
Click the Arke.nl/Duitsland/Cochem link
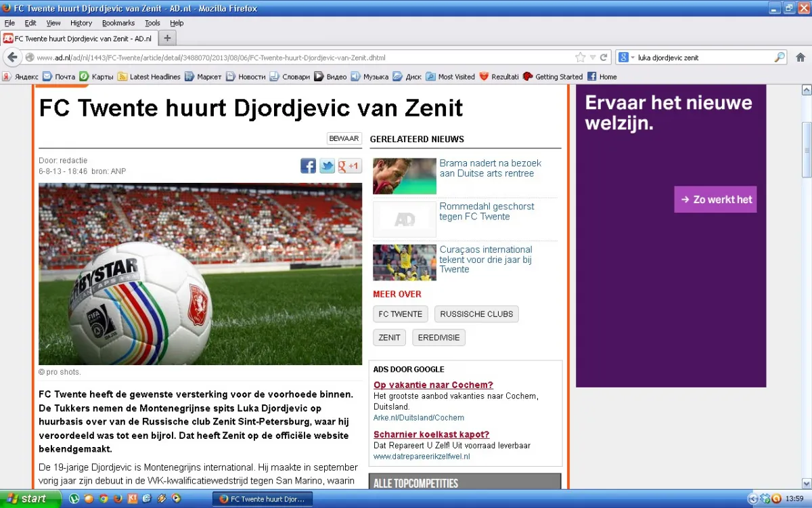point(419,418)
